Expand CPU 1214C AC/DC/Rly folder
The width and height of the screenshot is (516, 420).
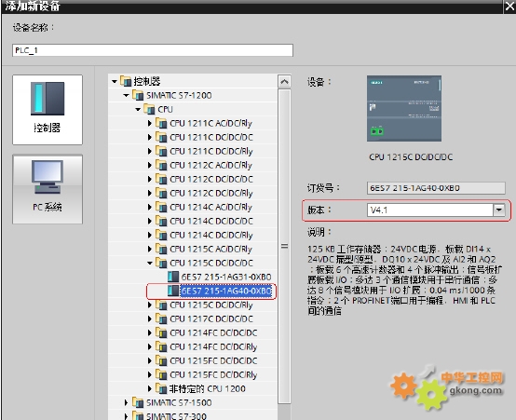tap(150, 208)
